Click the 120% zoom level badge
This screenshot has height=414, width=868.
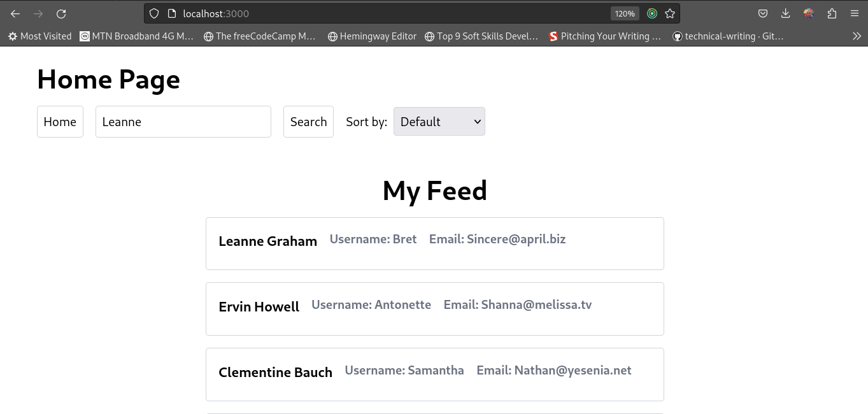(x=625, y=13)
